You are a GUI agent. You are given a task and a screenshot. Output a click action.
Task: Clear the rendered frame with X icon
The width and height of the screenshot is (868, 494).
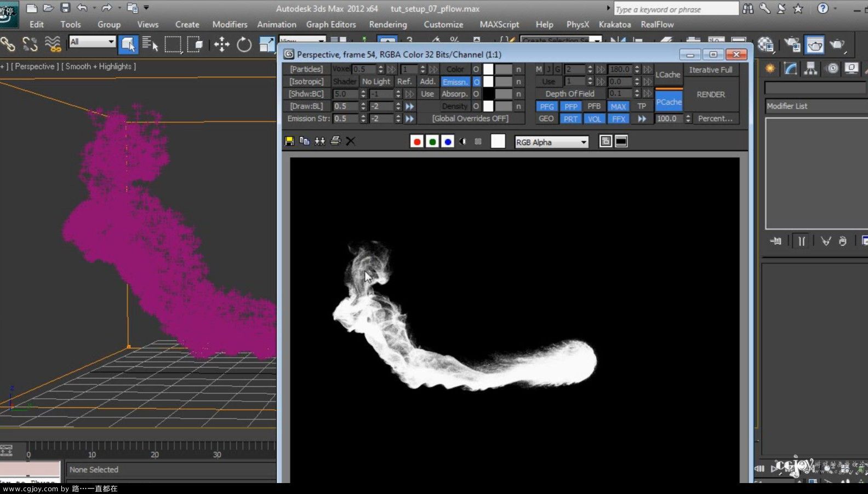click(351, 141)
